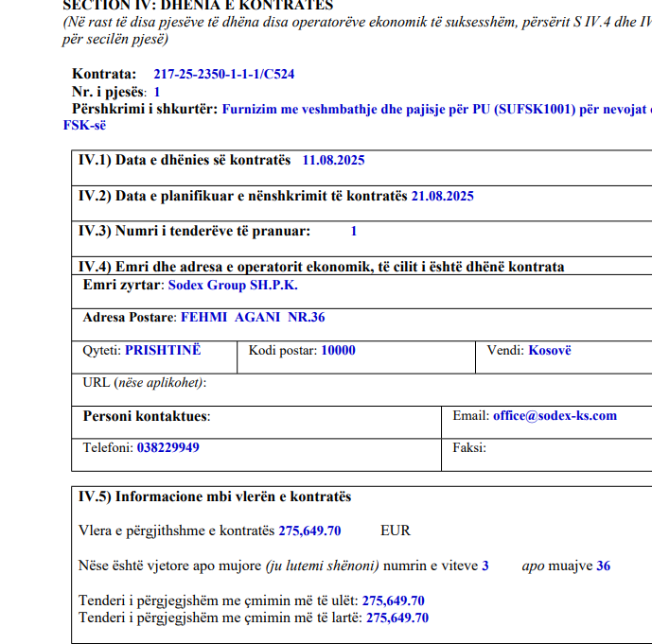Select the official name Sodex Group SH.P.K.
652x644 pixels.
coord(233,285)
